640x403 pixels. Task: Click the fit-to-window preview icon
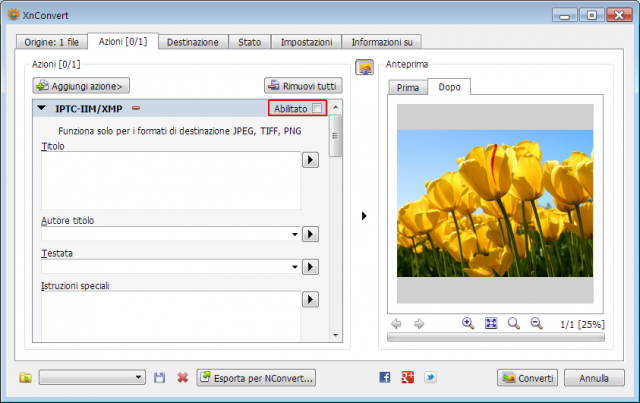(x=491, y=323)
